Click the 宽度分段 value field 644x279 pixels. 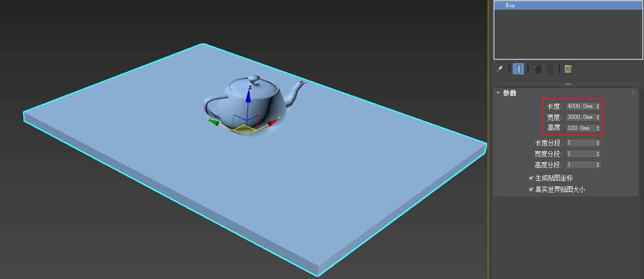point(580,154)
